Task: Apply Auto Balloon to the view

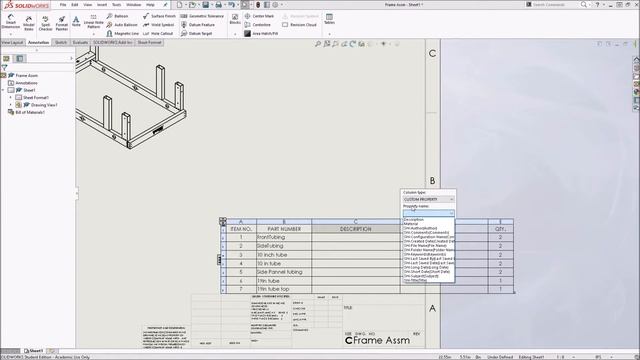Action: click(x=122, y=25)
